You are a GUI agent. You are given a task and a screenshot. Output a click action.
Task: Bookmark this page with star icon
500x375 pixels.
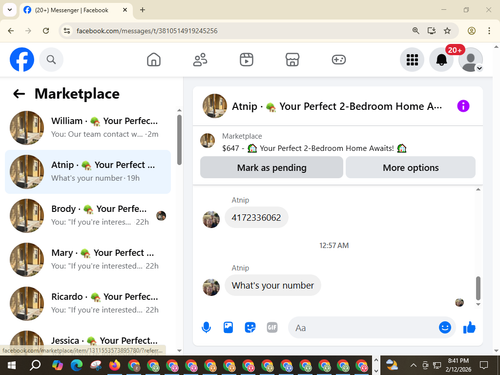tap(447, 31)
